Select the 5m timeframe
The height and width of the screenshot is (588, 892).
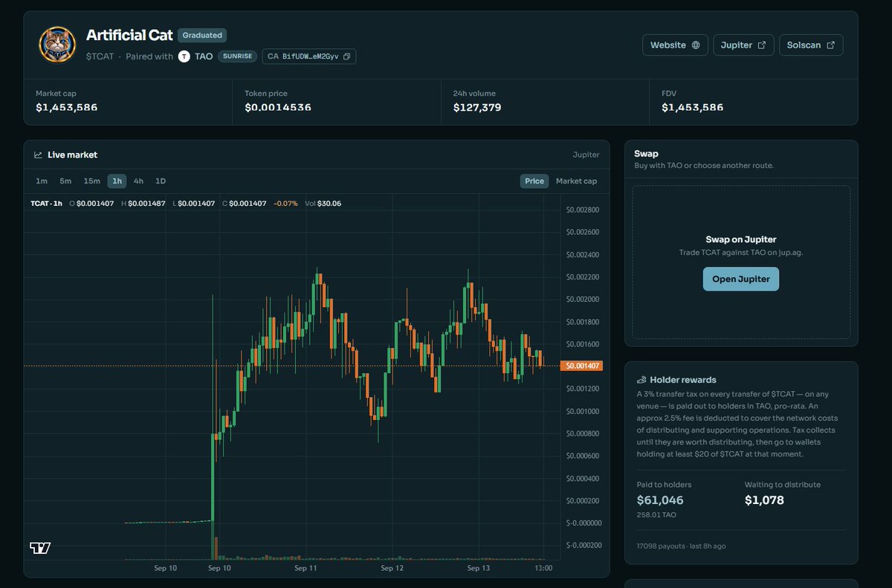click(65, 181)
